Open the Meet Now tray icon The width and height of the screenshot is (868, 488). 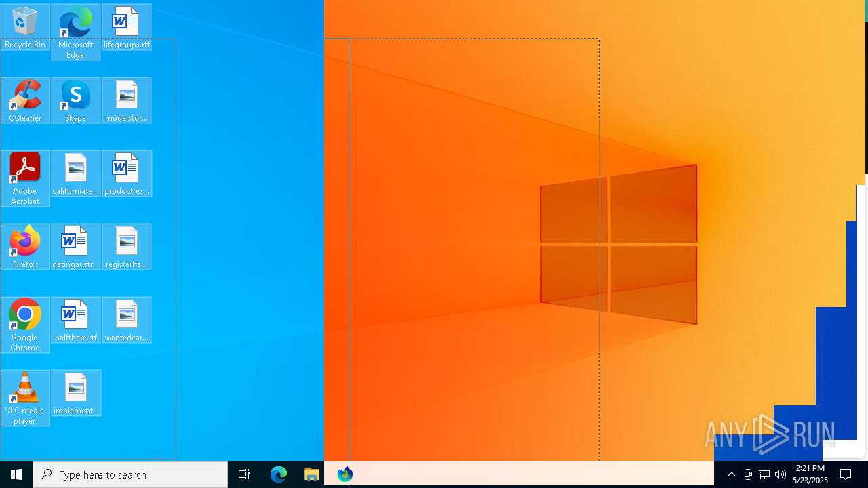(x=748, y=474)
